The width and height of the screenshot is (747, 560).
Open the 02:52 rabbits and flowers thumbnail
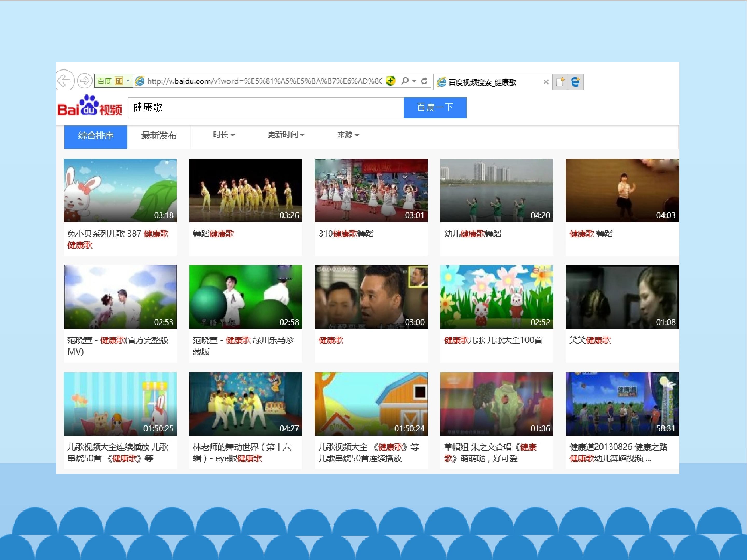[496, 297]
